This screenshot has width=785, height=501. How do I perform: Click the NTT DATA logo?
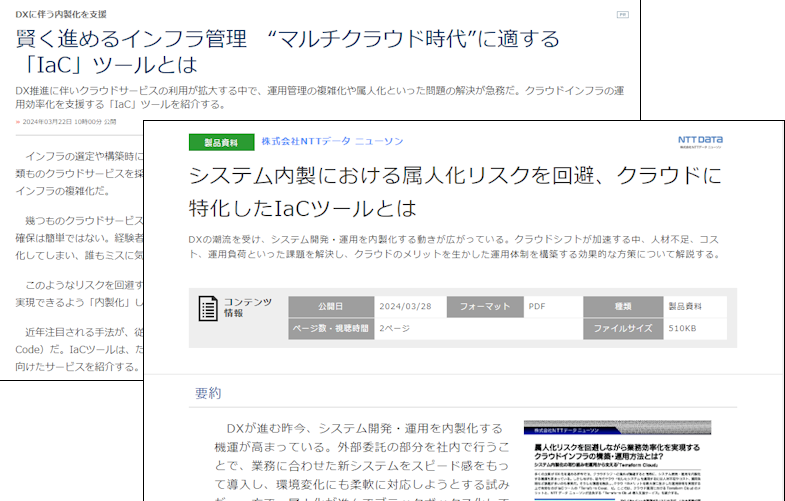[x=700, y=142]
